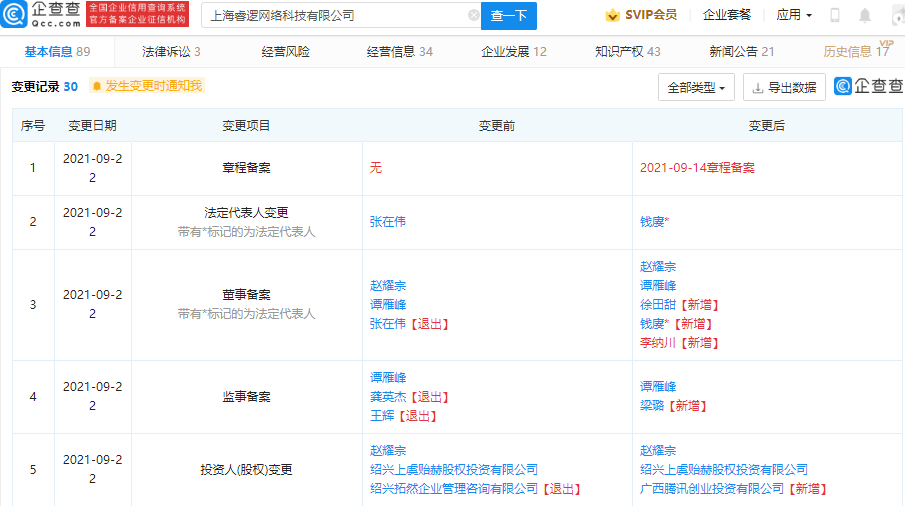The width and height of the screenshot is (905, 506).
Task: Open 绍兴上虞贻赫股权投资有限公司 in 变更后 column
Action: pyautogui.click(x=724, y=470)
